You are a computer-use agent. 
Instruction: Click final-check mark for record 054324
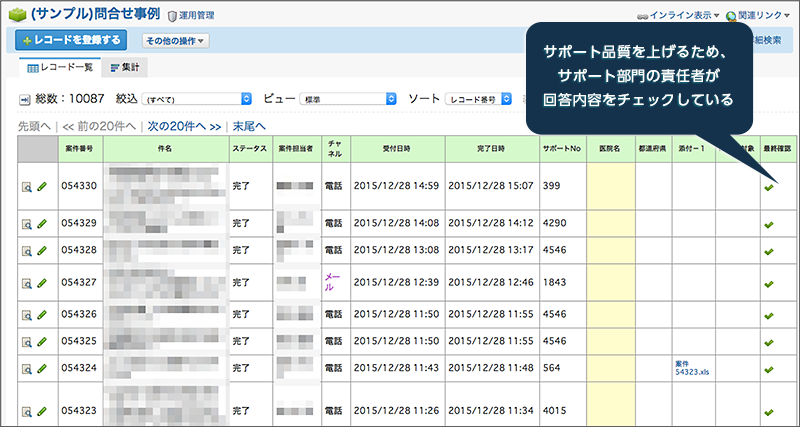[769, 369]
